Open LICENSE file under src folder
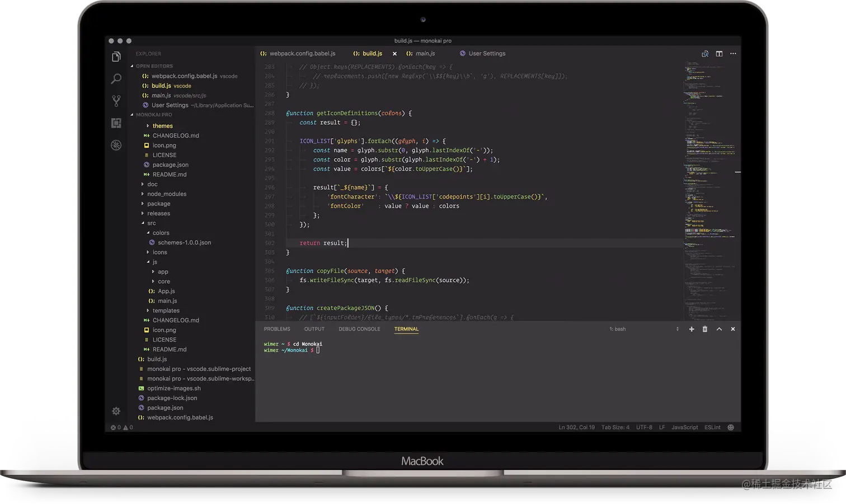This screenshot has width=846, height=504. click(164, 340)
